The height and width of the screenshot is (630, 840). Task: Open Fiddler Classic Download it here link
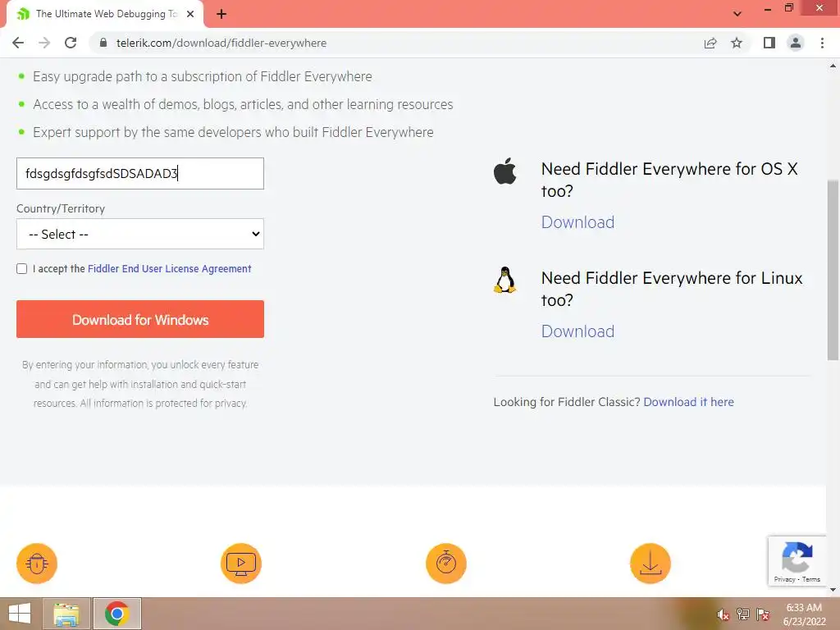click(688, 402)
